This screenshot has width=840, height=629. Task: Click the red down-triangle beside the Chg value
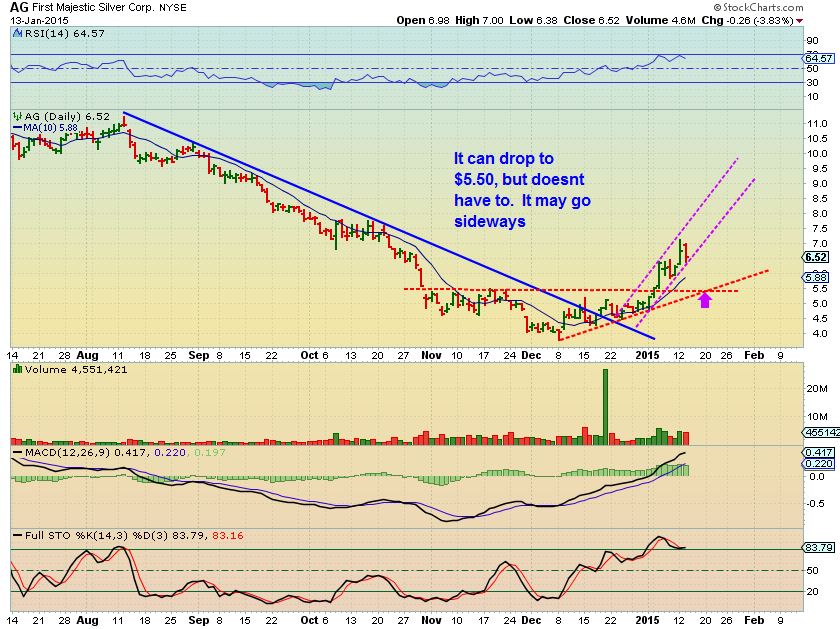[799, 21]
